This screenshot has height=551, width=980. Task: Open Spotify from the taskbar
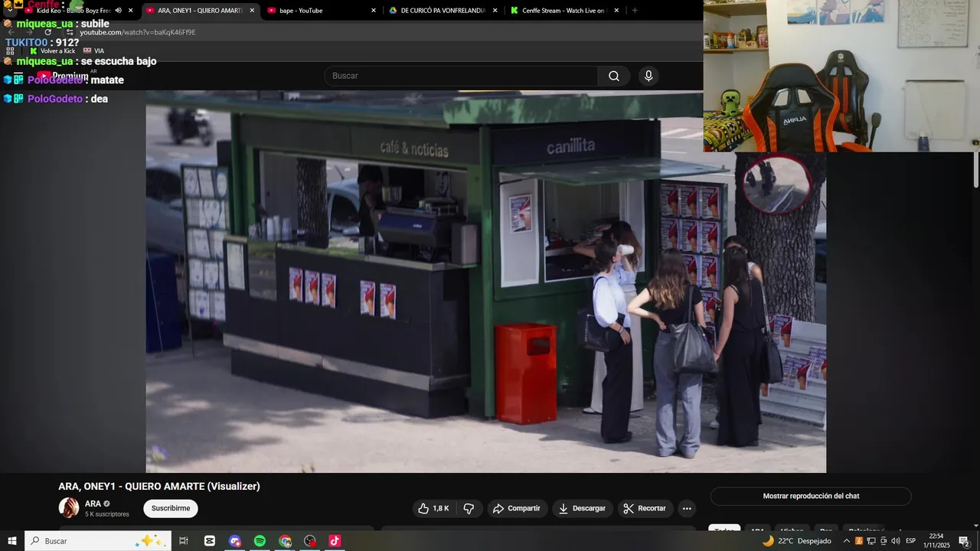point(260,541)
